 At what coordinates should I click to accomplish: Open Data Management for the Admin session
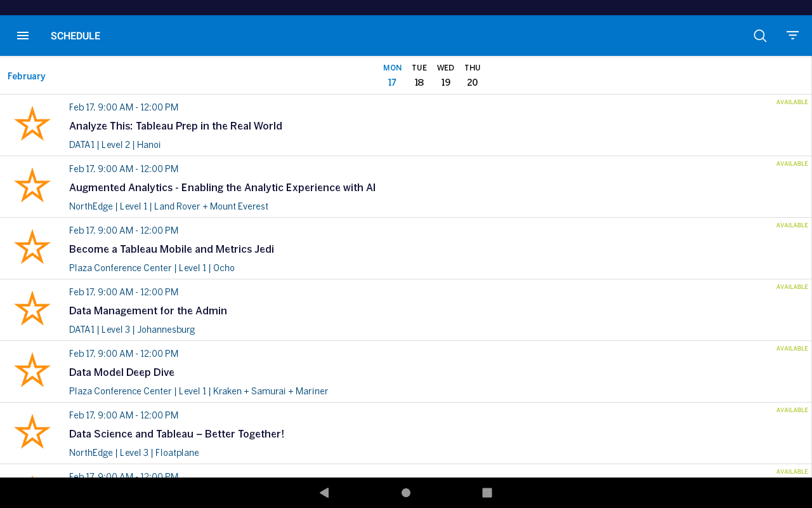[148, 311]
